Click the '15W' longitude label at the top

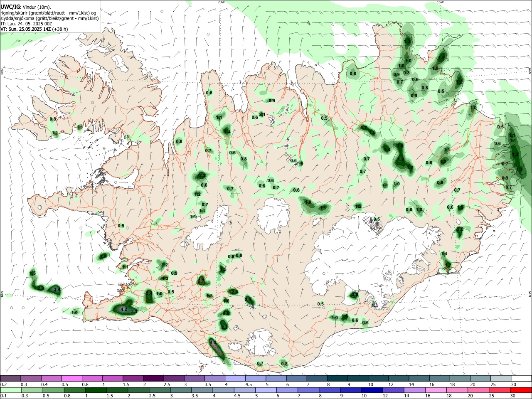coord(440,2)
